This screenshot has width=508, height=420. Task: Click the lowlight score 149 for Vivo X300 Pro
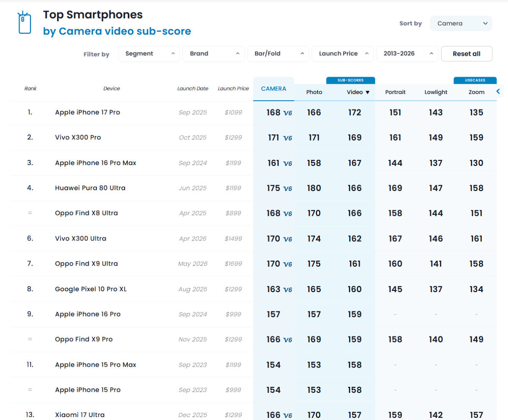pos(436,138)
